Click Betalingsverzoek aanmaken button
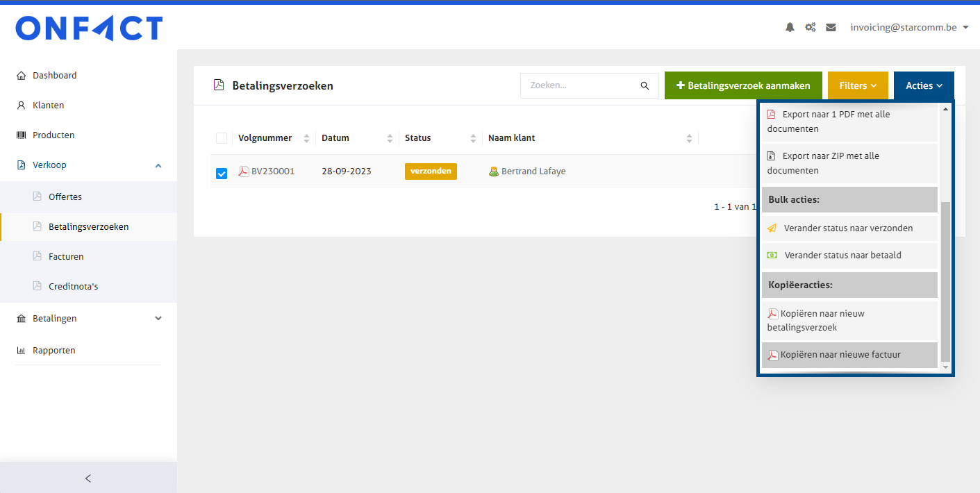 tap(743, 85)
